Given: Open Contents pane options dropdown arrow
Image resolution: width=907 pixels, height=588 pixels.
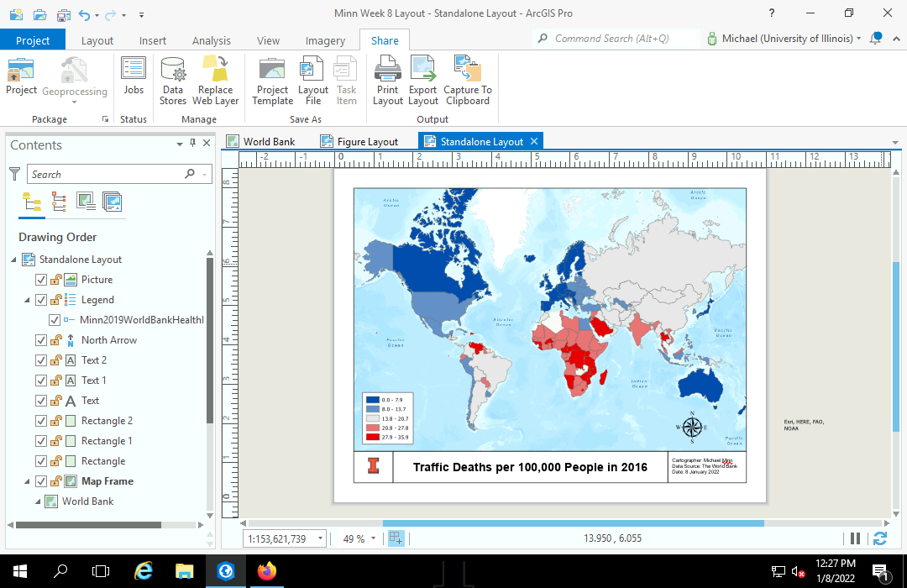Looking at the screenshot, I should point(180,144).
